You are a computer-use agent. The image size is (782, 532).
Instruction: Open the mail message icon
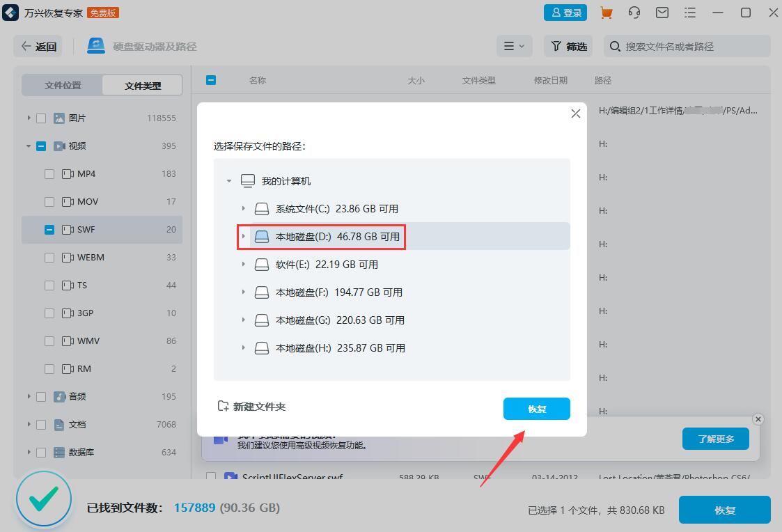click(662, 12)
